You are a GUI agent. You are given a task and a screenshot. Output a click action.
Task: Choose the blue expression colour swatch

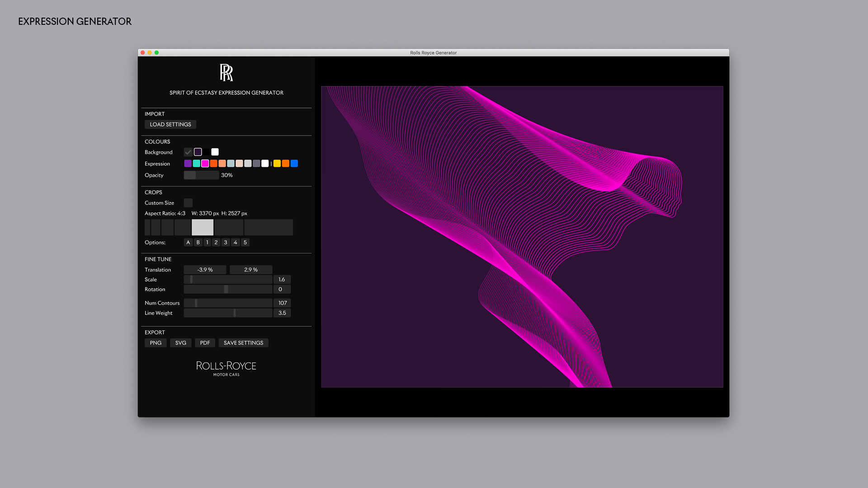[x=294, y=164]
